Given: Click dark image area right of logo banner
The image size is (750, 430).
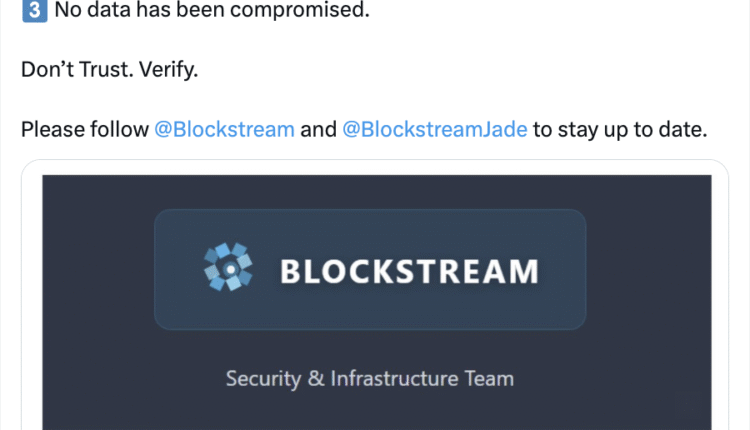Looking at the screenshot, I should (650, 270).
